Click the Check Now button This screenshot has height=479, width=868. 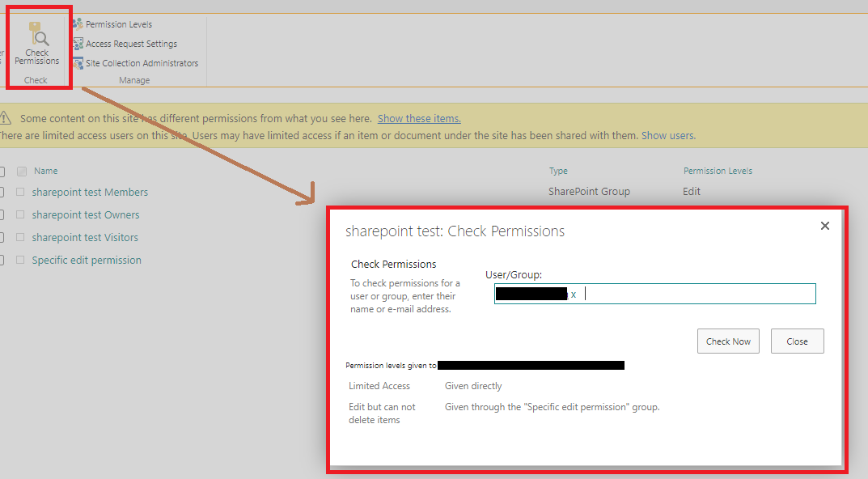point(728,341)
